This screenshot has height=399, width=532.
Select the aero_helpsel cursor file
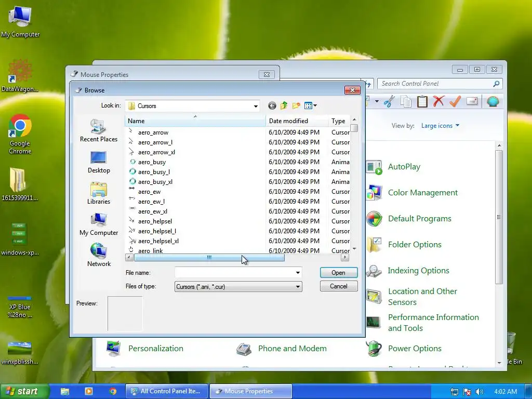[x=155, y=221]
